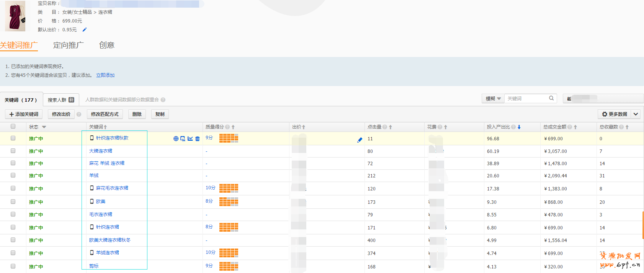Open the 状态 filter dropdown arrow
Viewport: 644px width, 273px height.
pyautogui.click(x=44, y=127)
